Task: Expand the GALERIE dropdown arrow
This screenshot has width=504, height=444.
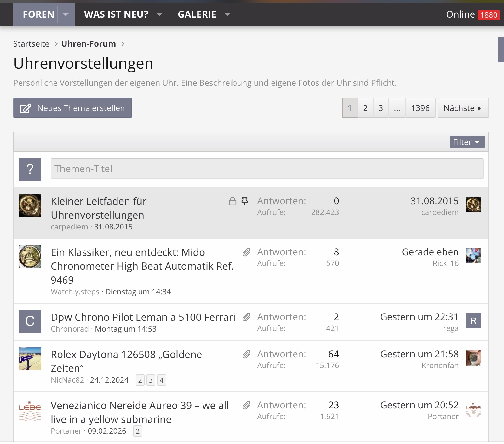Action: point(228,14)
